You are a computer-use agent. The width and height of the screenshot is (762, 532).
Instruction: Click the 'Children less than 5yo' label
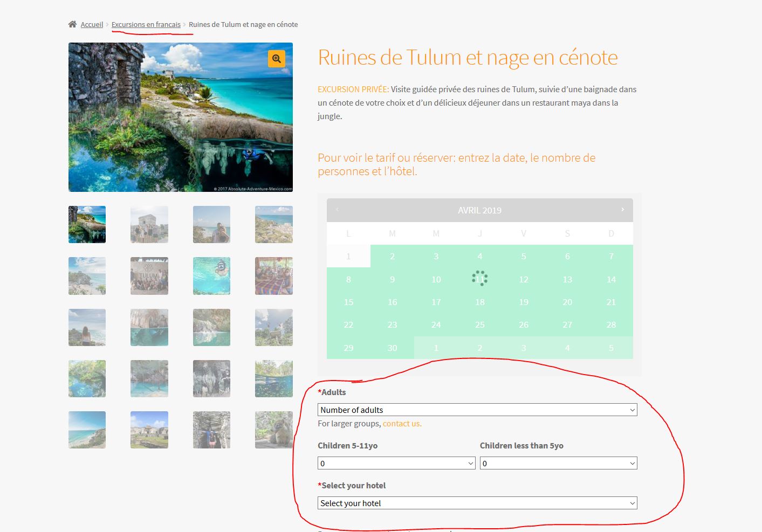tap(521, 446)
